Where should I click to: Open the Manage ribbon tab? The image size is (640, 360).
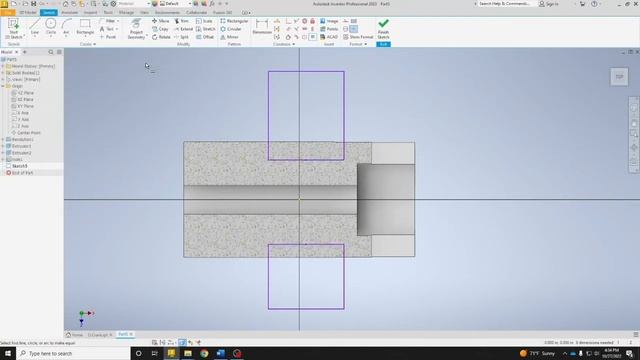[127, 13]
